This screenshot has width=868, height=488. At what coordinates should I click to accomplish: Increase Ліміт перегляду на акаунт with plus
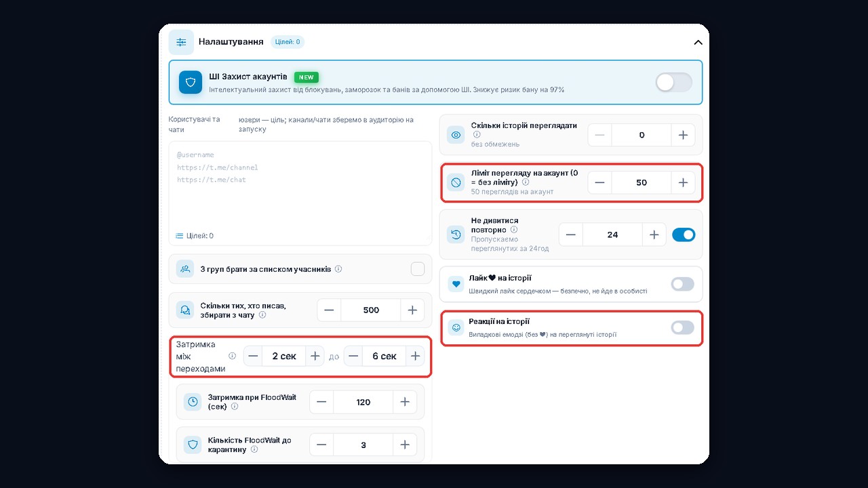(x=683, y=182)
